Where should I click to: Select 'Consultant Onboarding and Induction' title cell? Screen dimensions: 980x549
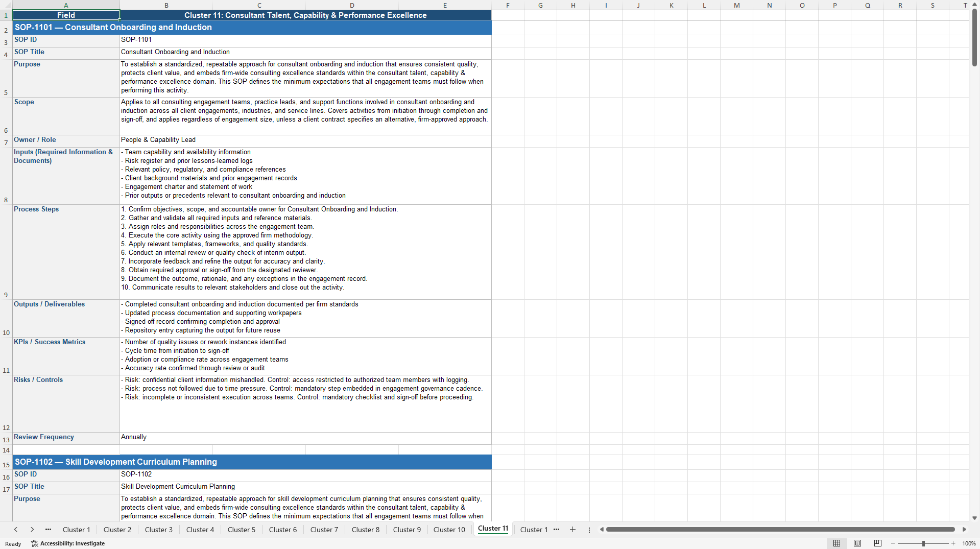tap(305, 53)
